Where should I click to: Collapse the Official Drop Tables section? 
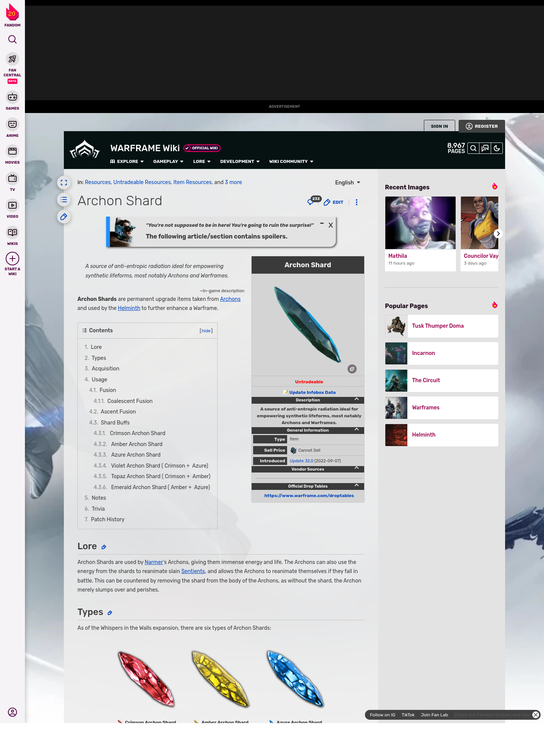tap(357, 485)
